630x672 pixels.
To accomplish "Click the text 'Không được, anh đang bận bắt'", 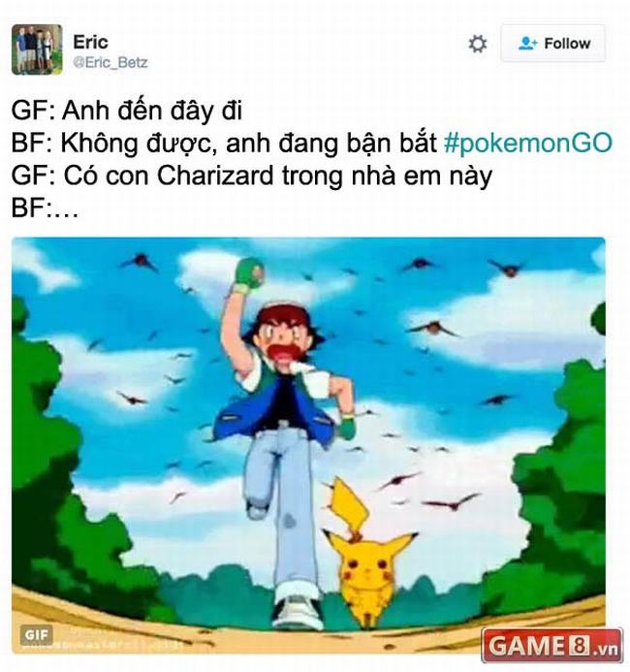I will click(249, 144).
